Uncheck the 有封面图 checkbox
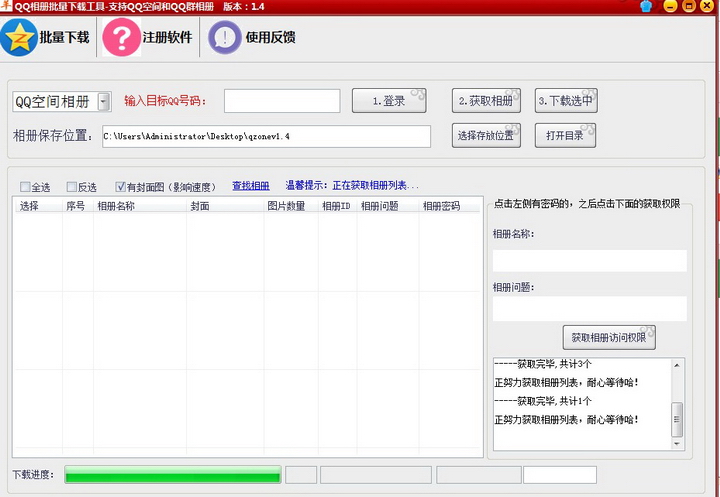The height and width of the screenshot is (497, 720). point(120,186)
